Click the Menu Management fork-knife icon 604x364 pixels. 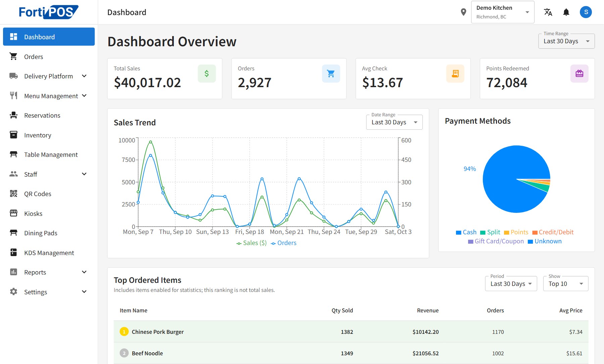point(13,96)
